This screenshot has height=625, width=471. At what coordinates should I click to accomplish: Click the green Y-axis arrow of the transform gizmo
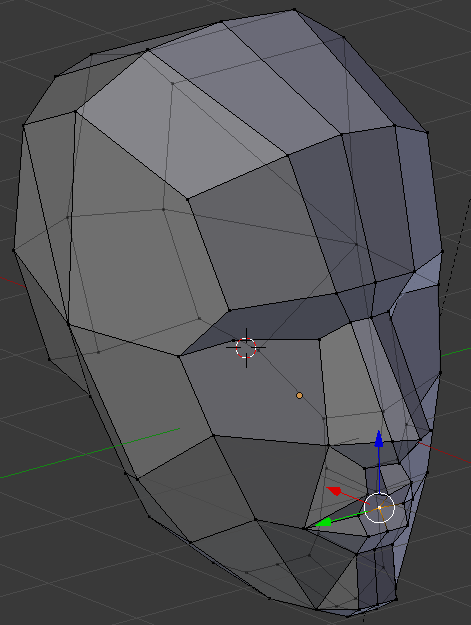[x=324, y=522]
